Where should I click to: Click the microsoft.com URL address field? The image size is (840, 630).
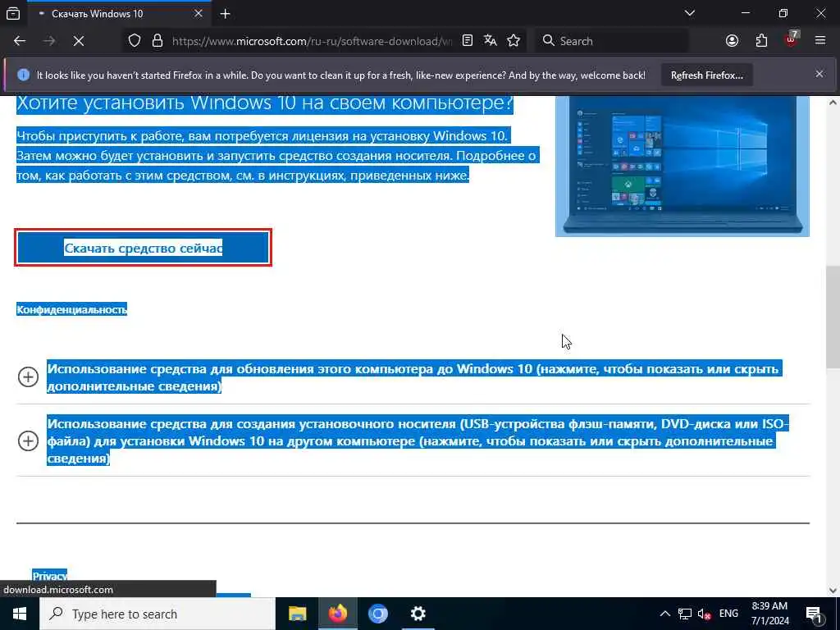tap(312, 41)
